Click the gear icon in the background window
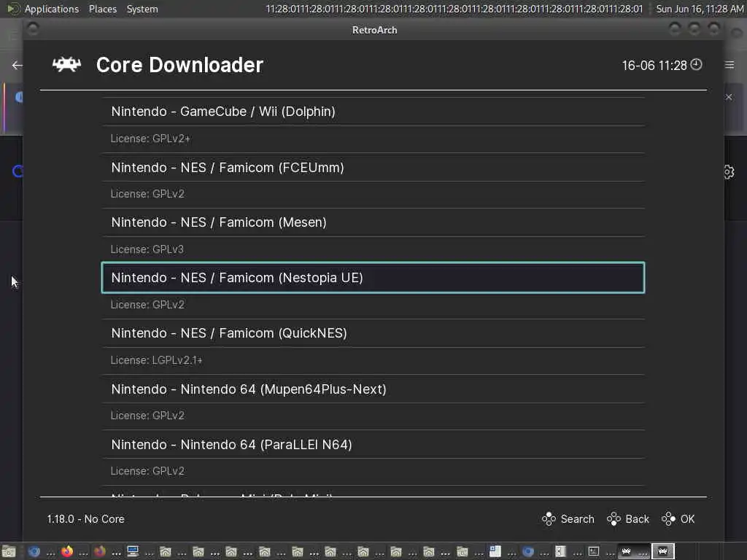This screenshot has height=560, width=747. coord(729,171)
